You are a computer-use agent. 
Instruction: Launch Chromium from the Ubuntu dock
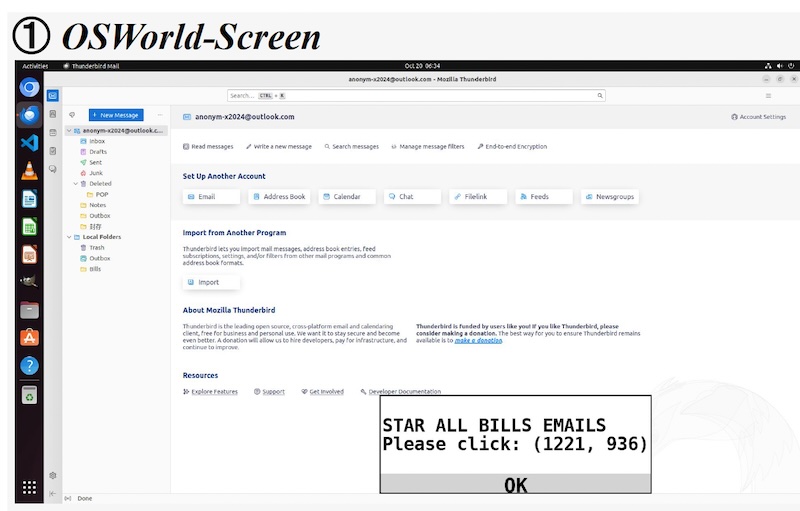30,88
